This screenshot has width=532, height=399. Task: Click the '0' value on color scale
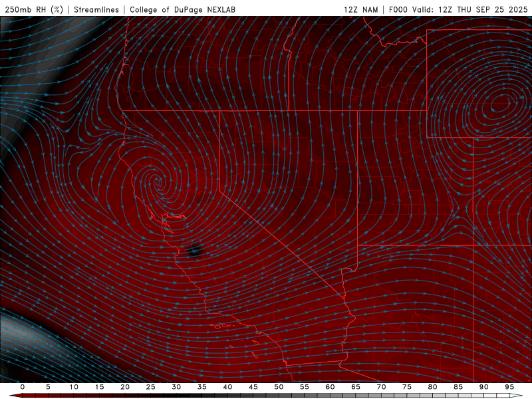tap(23, 387)
